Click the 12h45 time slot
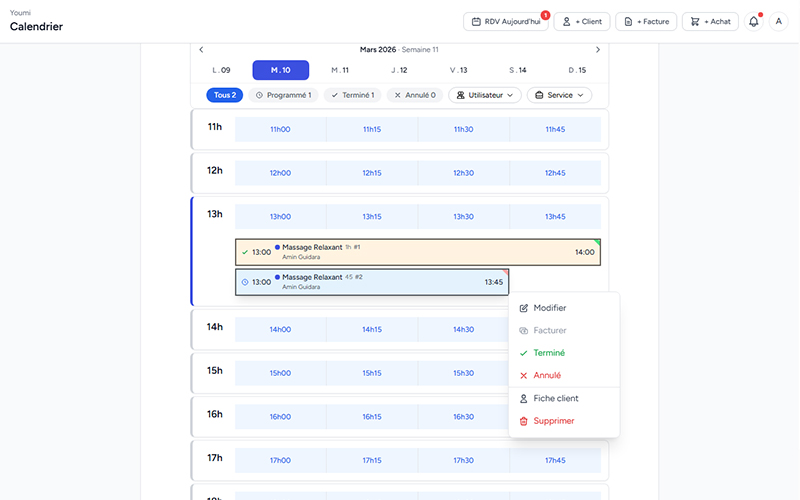800x500 pixels. (x=555, y=173)
